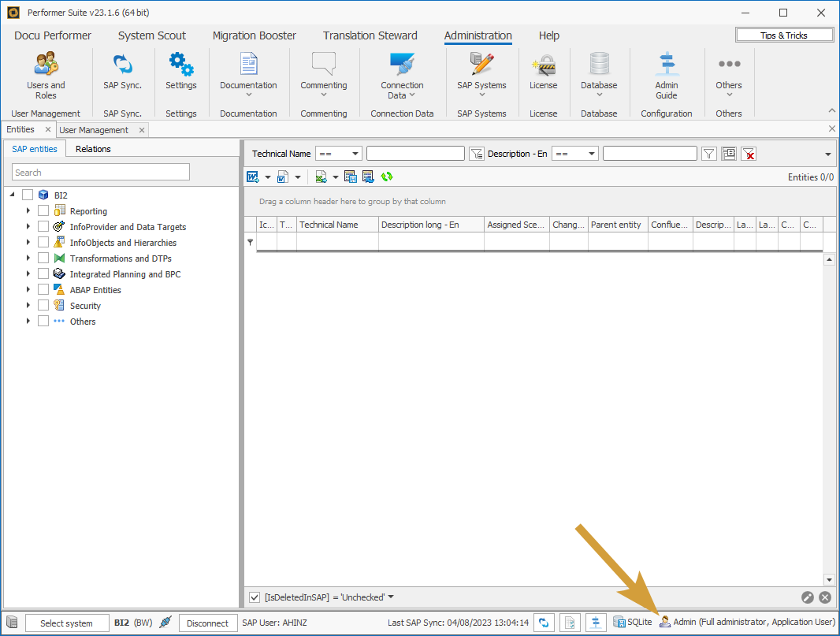Switch to the System Scout tab
The image size is (840, 636).
152,35
